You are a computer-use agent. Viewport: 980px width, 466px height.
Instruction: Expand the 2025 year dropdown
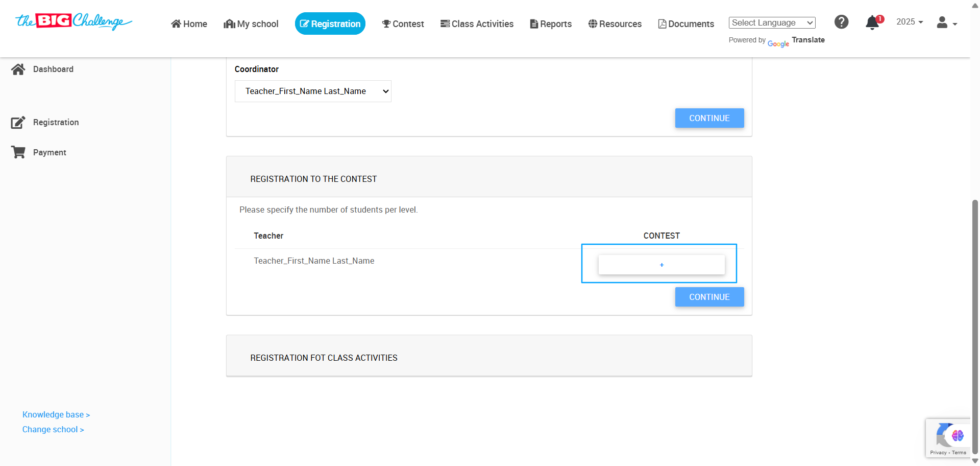point(910,22)
